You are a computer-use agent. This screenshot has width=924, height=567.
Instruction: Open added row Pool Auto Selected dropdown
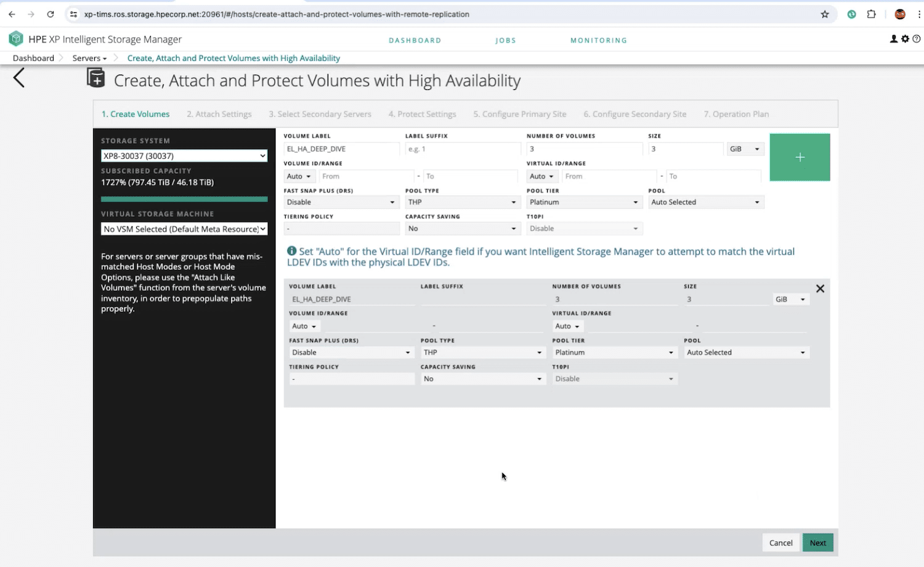(x=747, y=353)
